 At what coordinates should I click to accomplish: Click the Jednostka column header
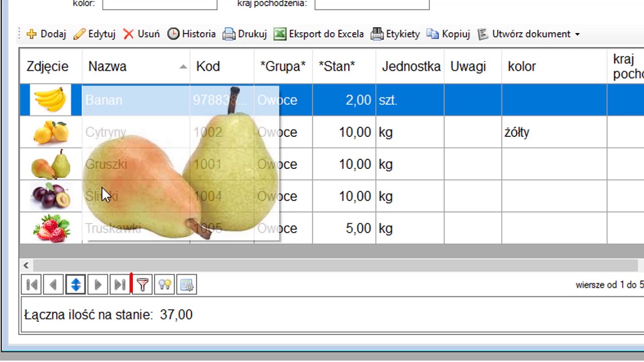pos(410,66)
